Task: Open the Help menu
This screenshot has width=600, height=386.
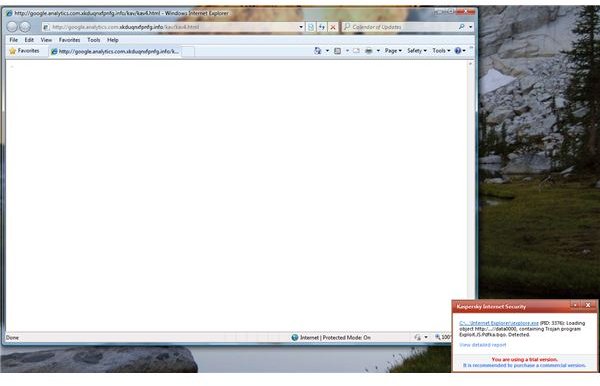Action: coord(112,40)
